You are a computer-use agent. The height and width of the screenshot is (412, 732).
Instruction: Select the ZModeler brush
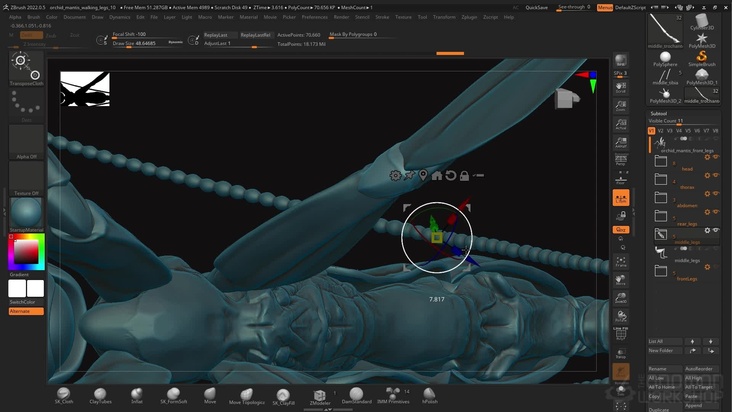tap(319, 395)
